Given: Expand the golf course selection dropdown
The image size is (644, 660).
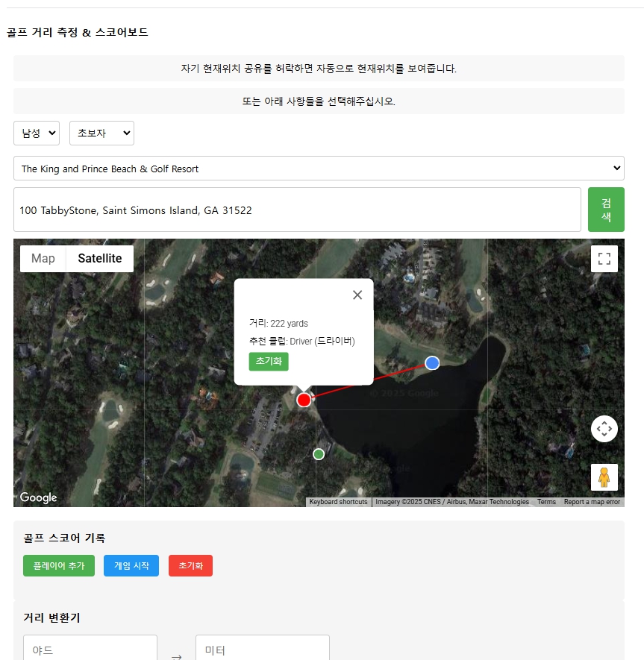Looking at the screenshot, I should [319, 169].
